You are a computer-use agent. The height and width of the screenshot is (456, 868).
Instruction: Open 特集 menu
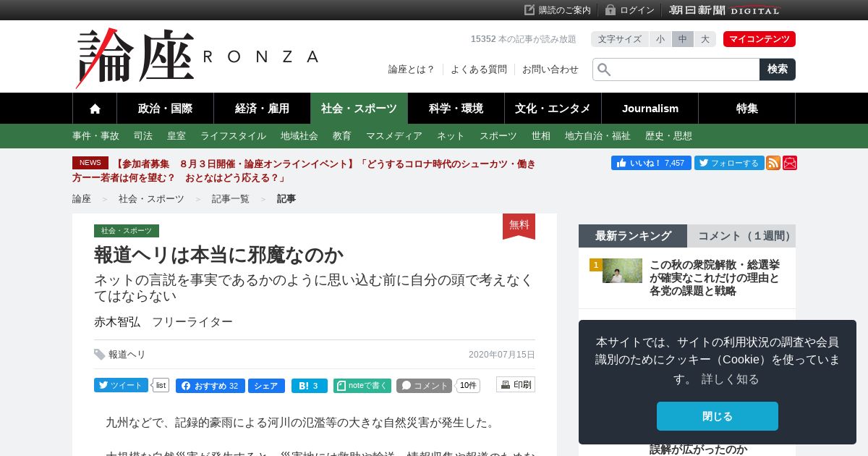tap(747, 109)
